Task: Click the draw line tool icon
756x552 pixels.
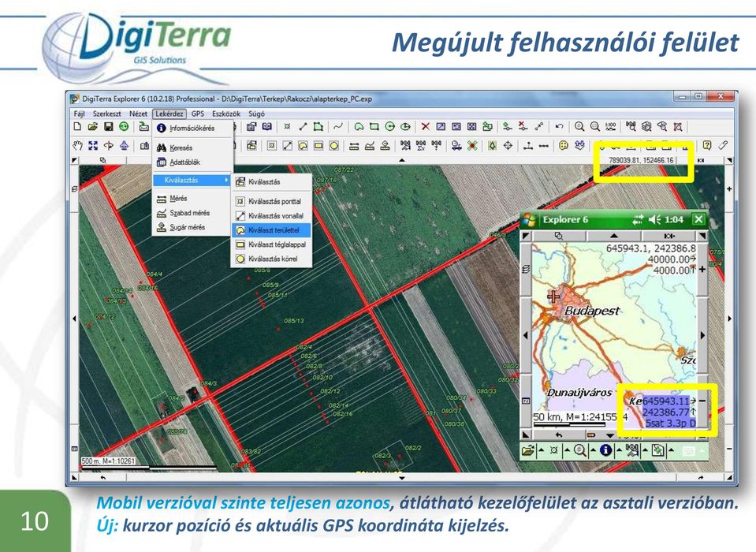Action: tap(303, 127)
